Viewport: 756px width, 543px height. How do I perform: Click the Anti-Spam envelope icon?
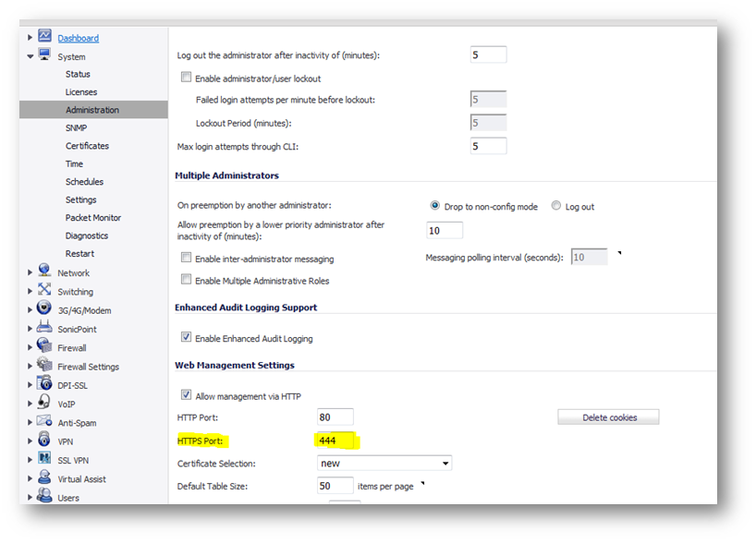pos(44,420)
